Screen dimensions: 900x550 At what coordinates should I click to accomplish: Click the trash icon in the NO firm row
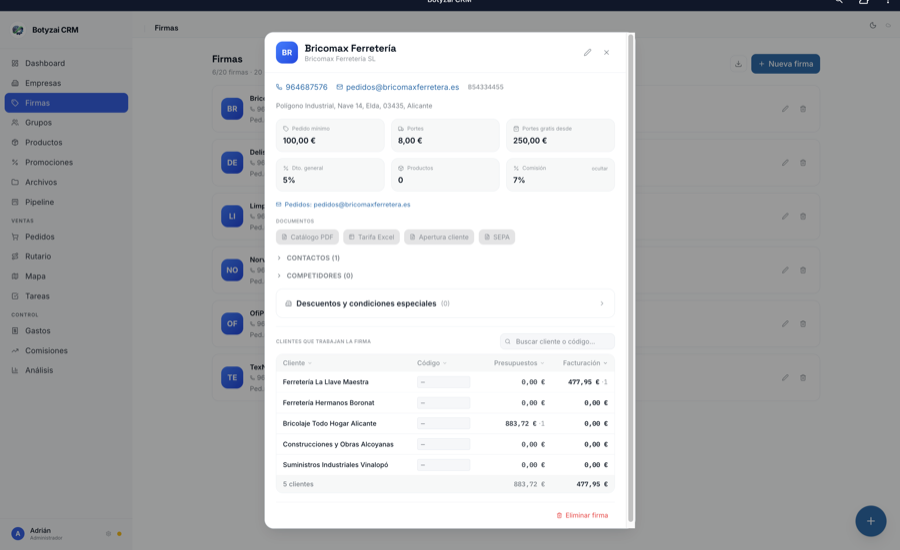pos(803,270)
